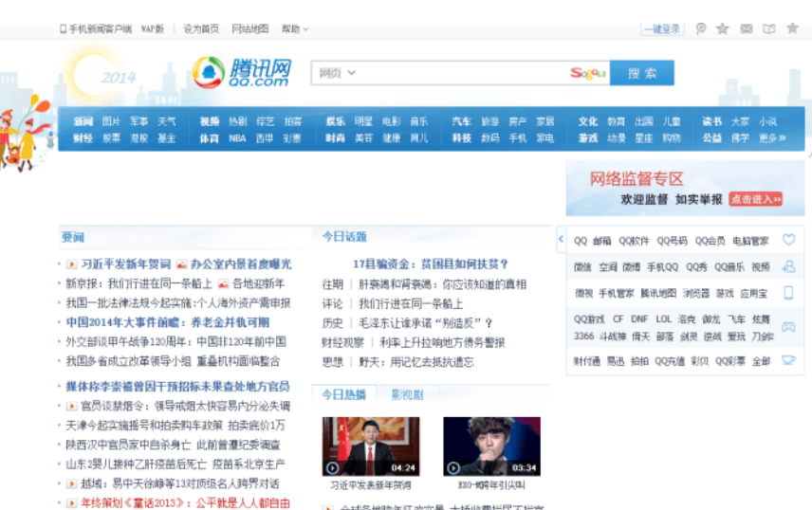The image size is (812, 510).
Task: Play the EXO video thumbnail
Action: point(491,446)
